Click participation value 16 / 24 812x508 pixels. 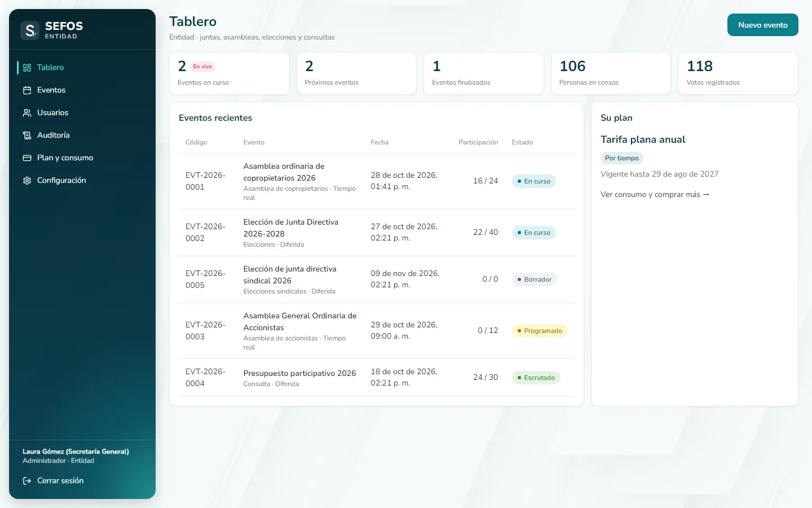486,181
